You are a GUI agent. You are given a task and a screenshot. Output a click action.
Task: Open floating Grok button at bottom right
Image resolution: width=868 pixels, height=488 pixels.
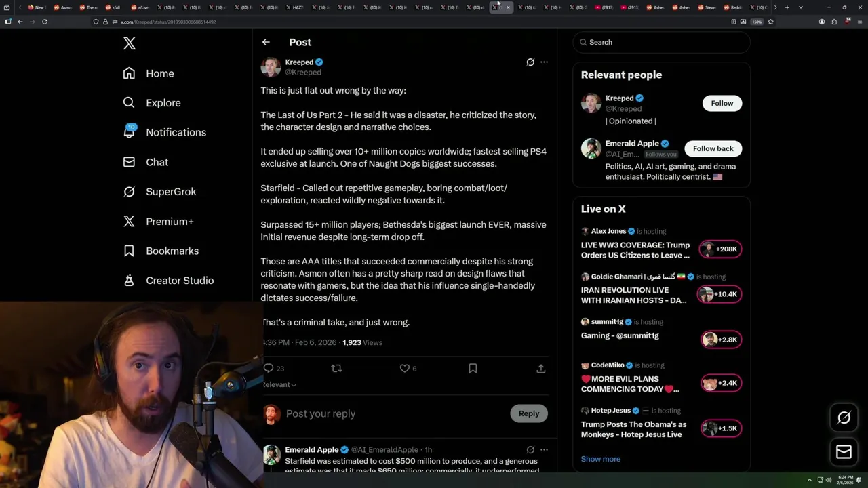pyautogui.click(x=844, y=418)
